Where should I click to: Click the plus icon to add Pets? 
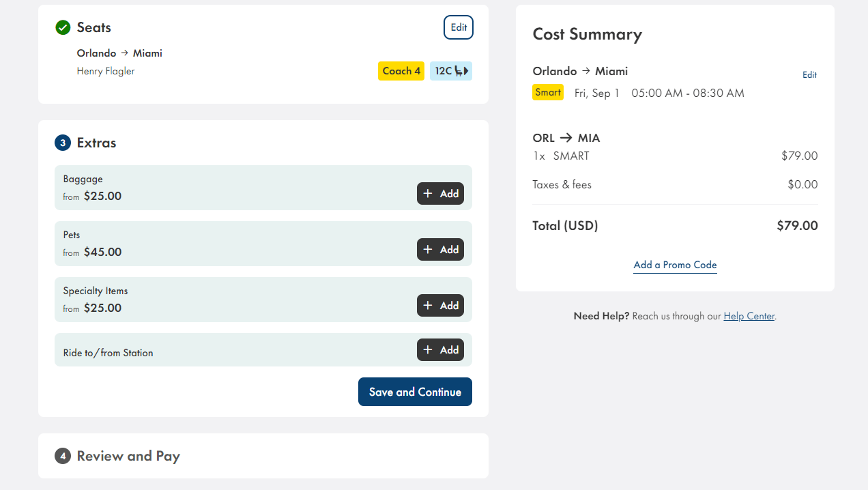pyautogui.click(x=429, y=249)
